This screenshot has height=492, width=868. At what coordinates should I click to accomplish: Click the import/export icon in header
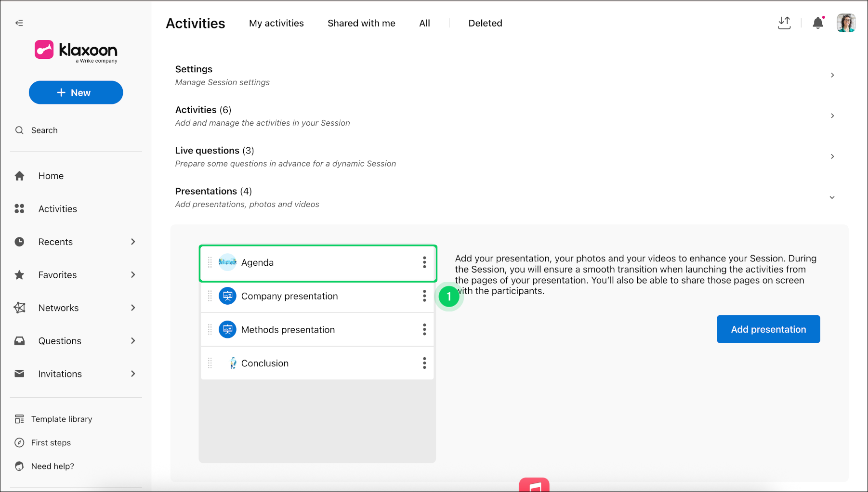(784, 23)
